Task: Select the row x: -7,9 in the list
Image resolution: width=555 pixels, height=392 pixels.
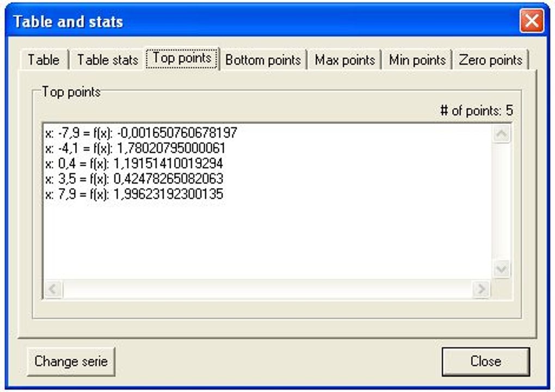Action: coord(141,133)
